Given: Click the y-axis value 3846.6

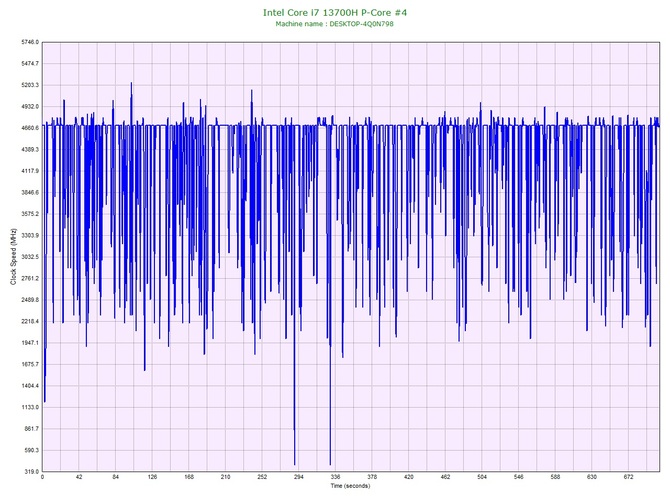Looking at the screenshot, I should 29,192.
